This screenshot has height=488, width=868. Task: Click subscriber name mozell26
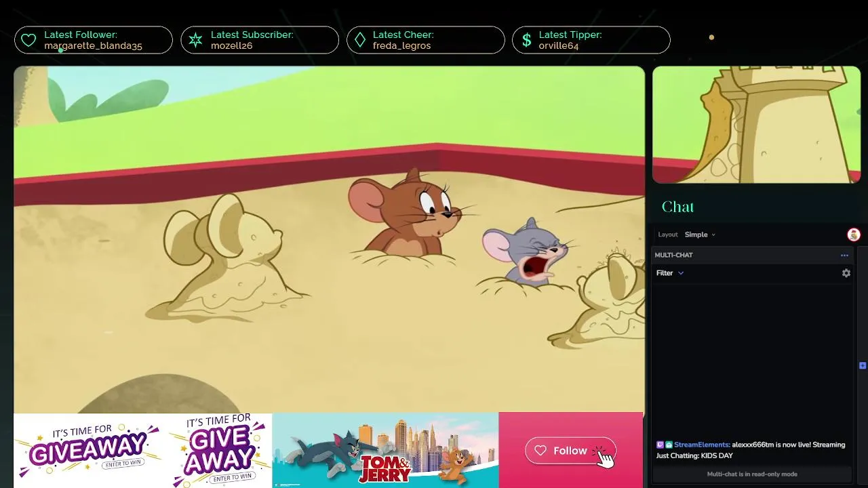click(231, 45)
